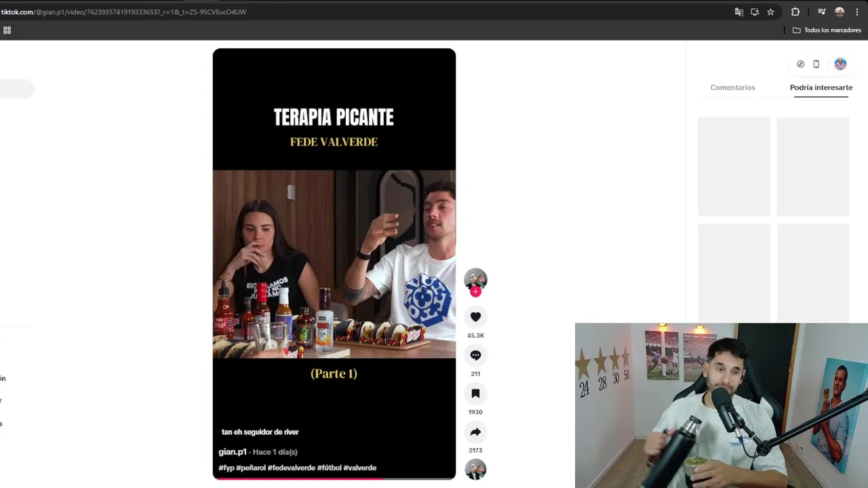
Task: Open the #fedevalverde hashtag
Action: (x=292, y=468)
